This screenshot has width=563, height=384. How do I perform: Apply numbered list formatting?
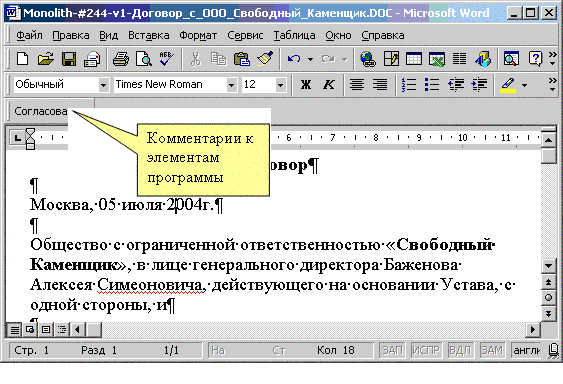pos(409,85)
